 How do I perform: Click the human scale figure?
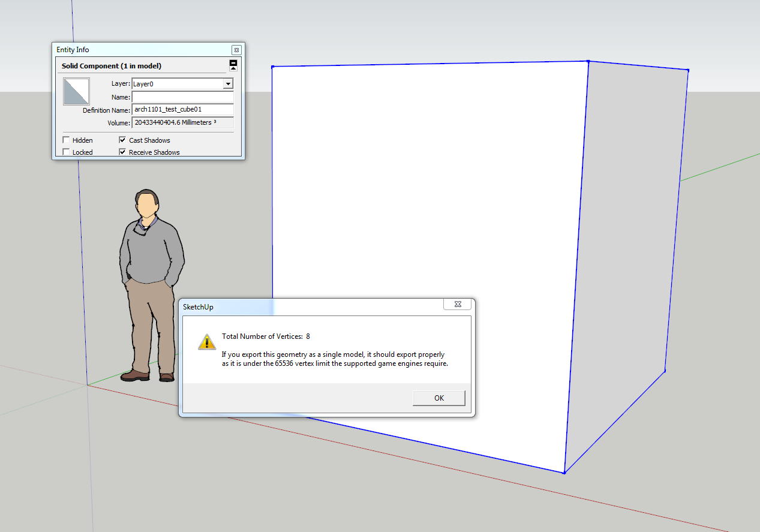pyautogui.click(x=150, y=285)
